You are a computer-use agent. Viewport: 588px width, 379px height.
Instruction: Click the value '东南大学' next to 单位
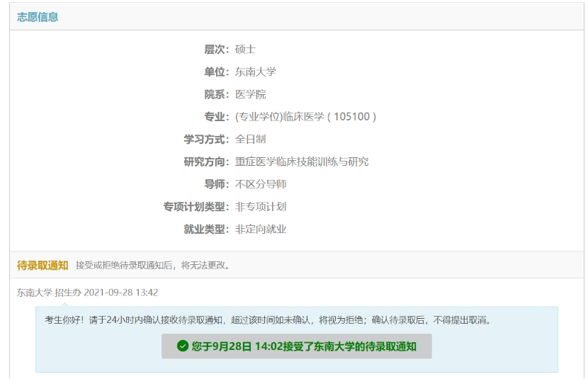click(255, 72)
